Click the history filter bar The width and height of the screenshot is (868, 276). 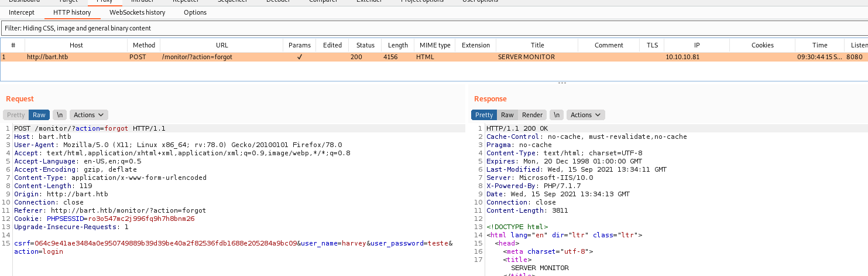(x=434, y=28)
